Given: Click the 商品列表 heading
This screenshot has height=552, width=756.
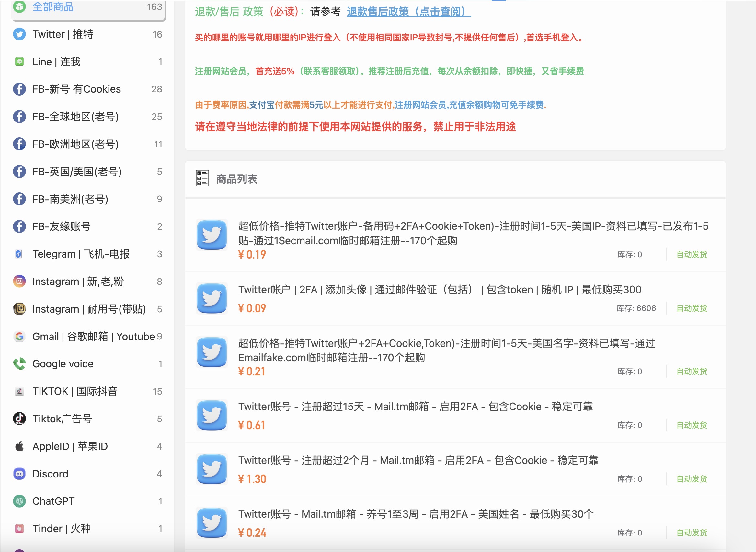Looking at the screenshot, I should click(236, 179).
